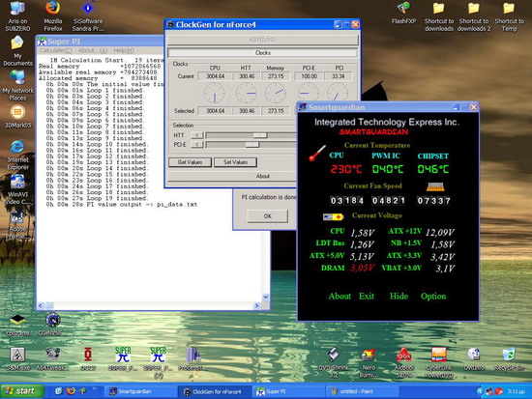Click Super PI vertical scrollbar down arrow
Screen dimensions: 532x399
pos(266,297)
